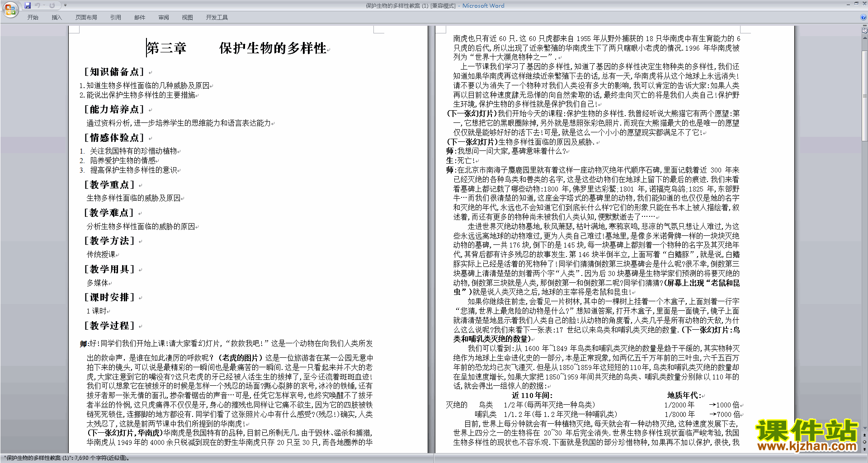Viewport: 868px width, 463px height.
Task: Switch to the 页面布局 tab
Action: tap(86, 18)
